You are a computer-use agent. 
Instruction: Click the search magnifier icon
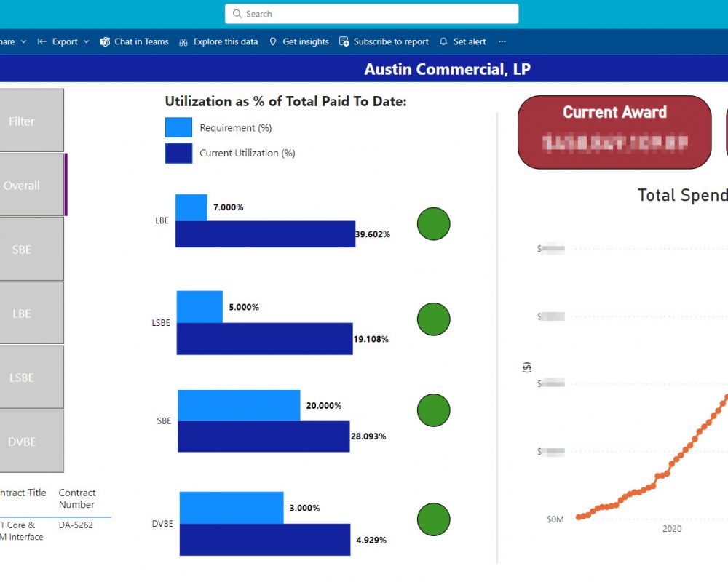(x=237, y=14)
